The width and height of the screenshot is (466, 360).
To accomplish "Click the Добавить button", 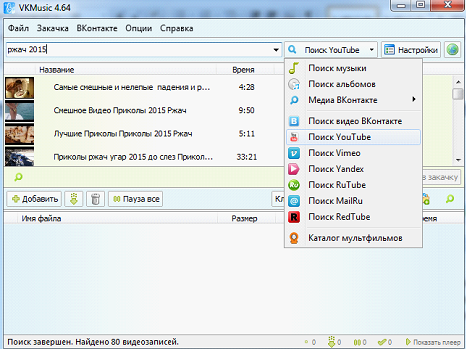I will (34, 199).
